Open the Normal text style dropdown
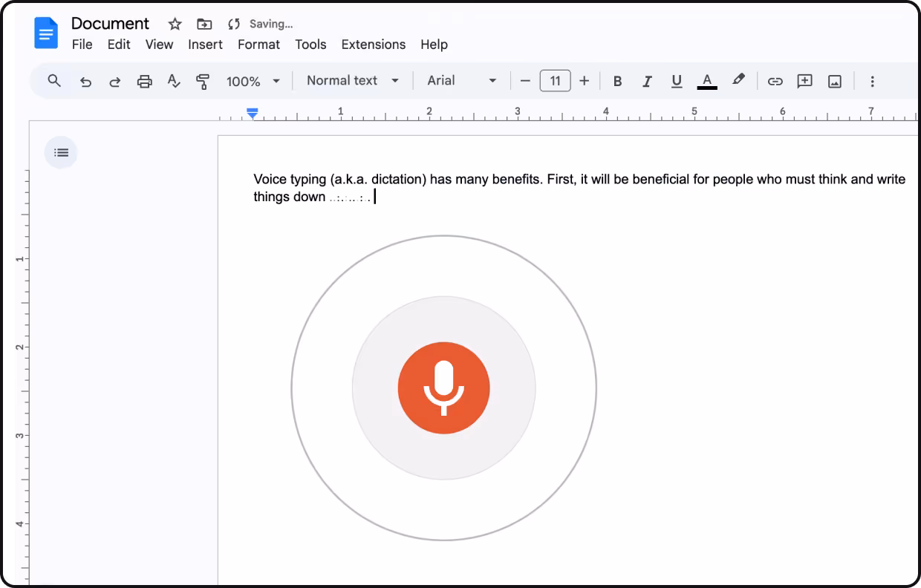921x588 pixels. click(353, 80)
